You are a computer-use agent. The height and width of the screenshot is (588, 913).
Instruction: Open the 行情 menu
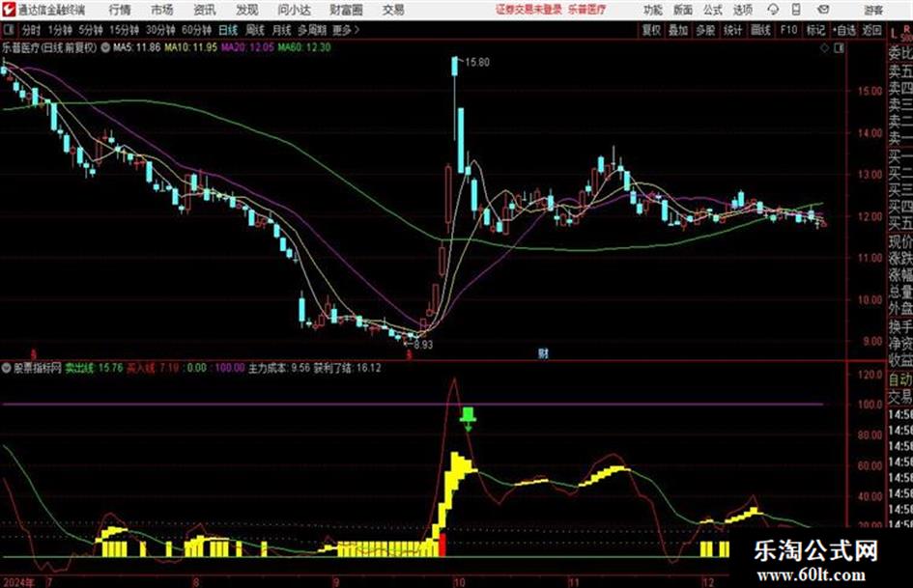pos(120,10)
